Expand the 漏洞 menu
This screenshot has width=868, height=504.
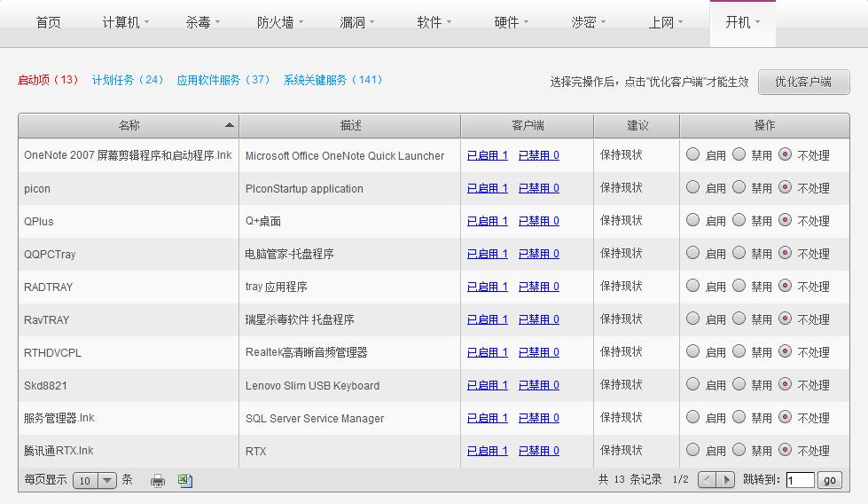click(357, 22)
